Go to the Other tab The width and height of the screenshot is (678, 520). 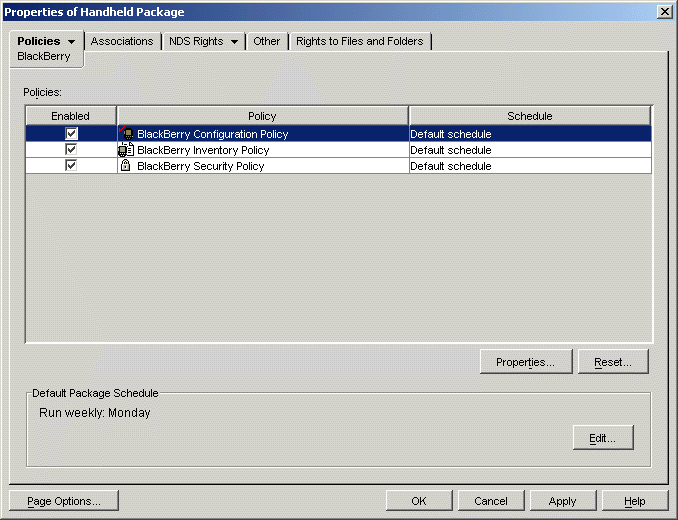266,41
